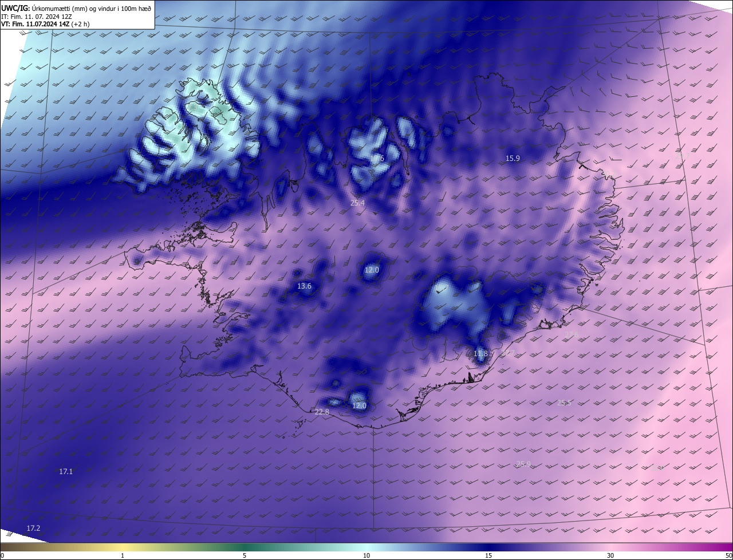
Task: Click the 10 tick on the color scale
Action: click(366, 555)
